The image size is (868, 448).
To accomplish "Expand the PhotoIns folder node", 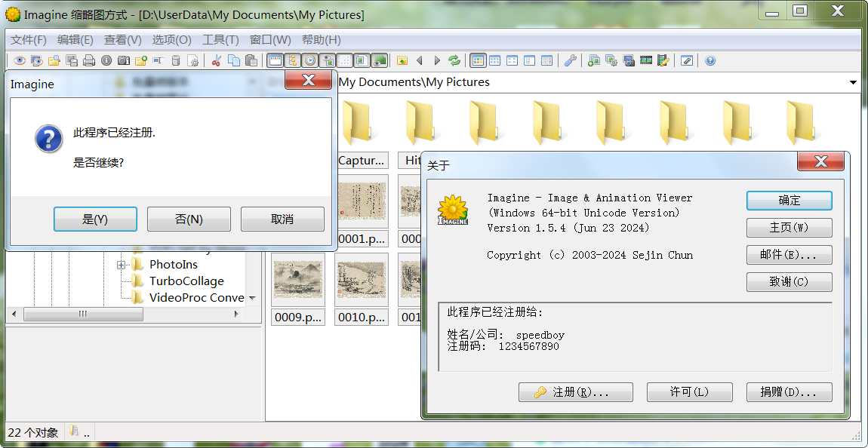I will (x=122, y=265).
